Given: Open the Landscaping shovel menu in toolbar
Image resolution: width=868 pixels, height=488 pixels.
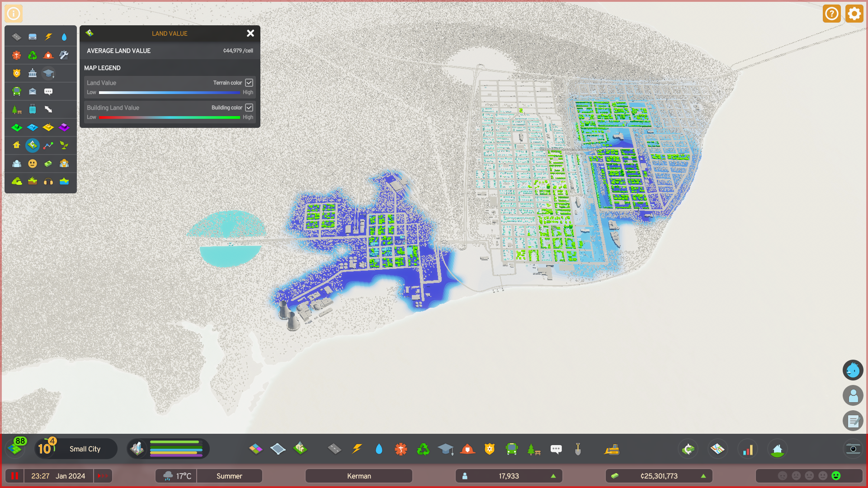Looking at the screenshot, I should point(578,449).
